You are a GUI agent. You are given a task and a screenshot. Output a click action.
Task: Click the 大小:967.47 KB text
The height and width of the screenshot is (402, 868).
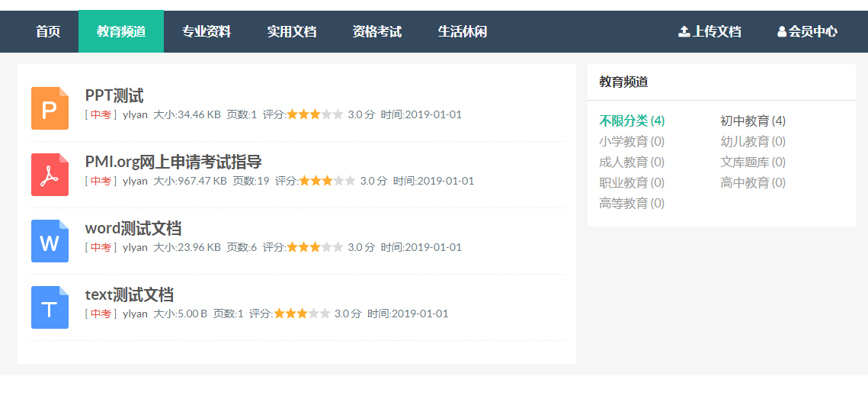(190, 182)
